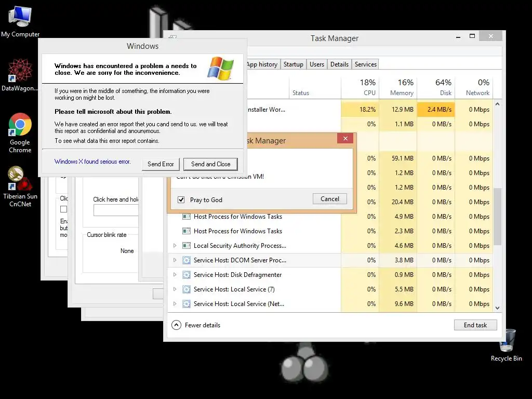The width and height of the screenshot is (532, 399).
Task: Click the End task button
Action: [475, 325]
